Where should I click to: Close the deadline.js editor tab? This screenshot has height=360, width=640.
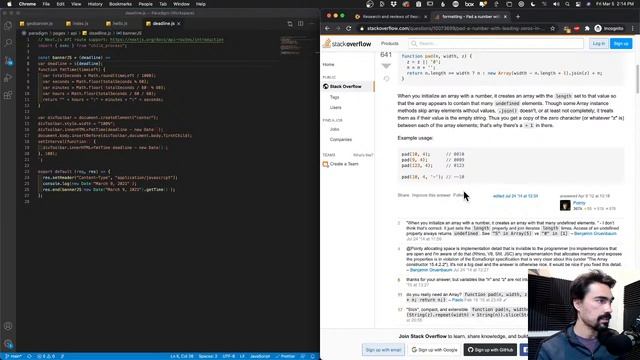[x=179, y=24]
